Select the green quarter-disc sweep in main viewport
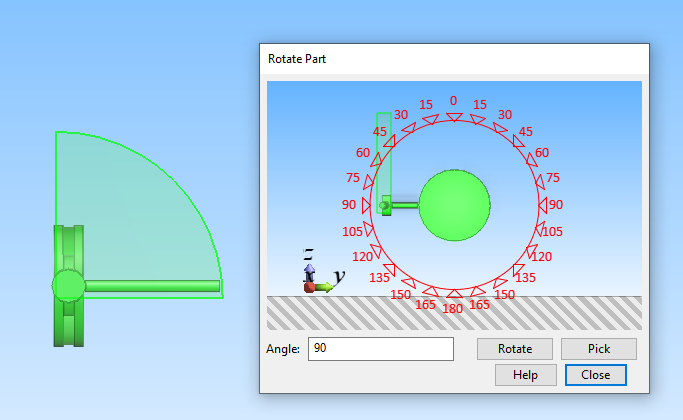683x420 pixels. [x=139, y=215]
